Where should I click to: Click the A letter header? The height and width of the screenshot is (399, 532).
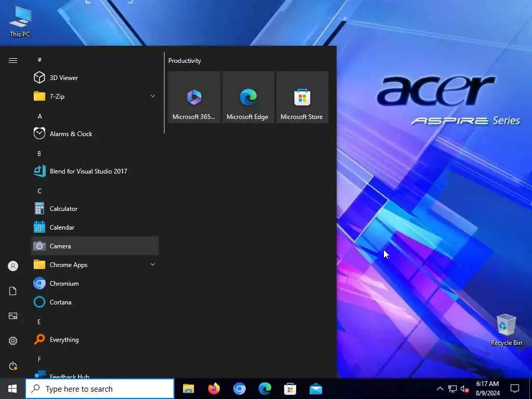click(39, 116)
